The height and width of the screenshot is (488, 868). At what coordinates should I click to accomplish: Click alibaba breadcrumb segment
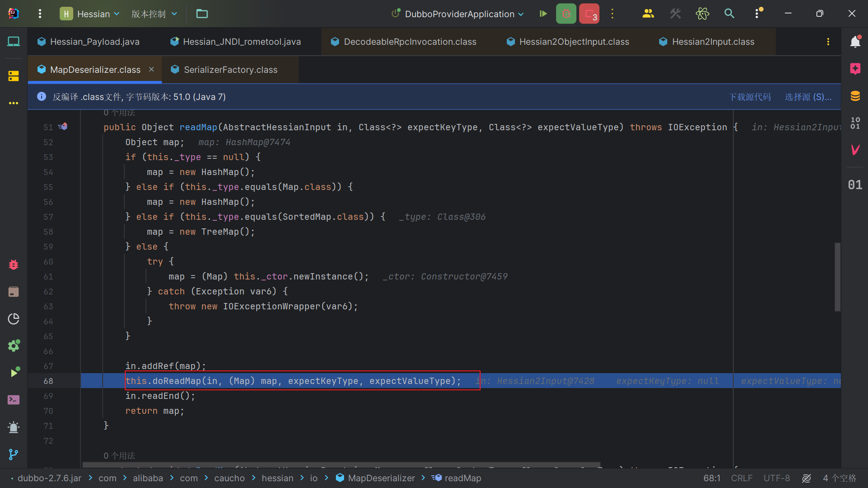148,478
